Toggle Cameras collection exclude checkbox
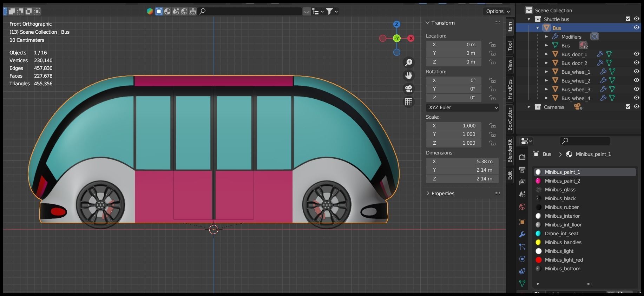 tap(628, 107)
